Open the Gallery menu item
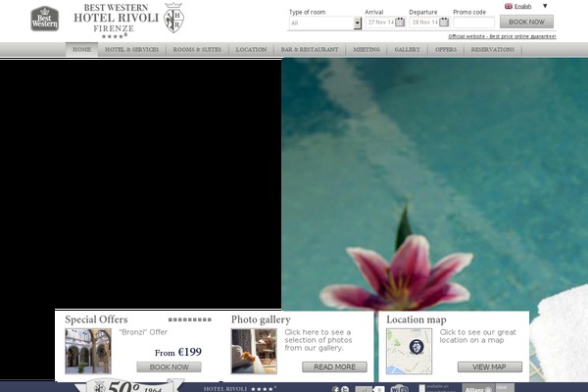Image resolution: width=588 pixels, height=392 pixels. (x=408, y=50)
